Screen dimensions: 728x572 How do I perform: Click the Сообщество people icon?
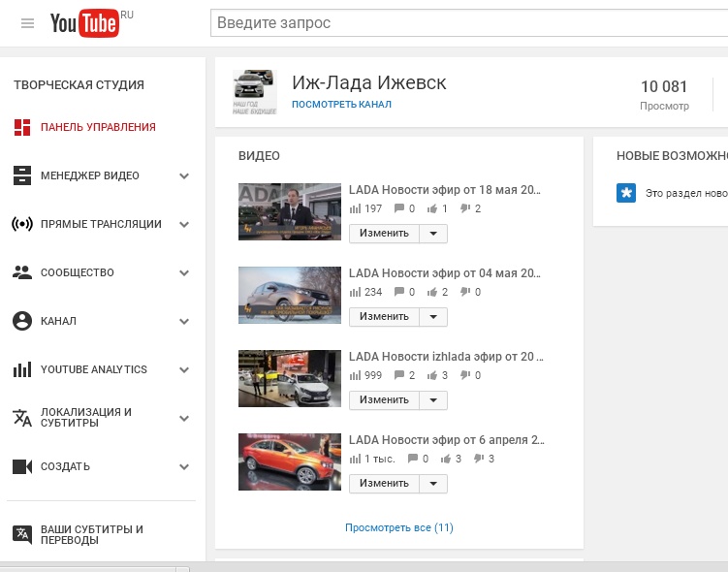pyautogui.click(x=22, y=272)
